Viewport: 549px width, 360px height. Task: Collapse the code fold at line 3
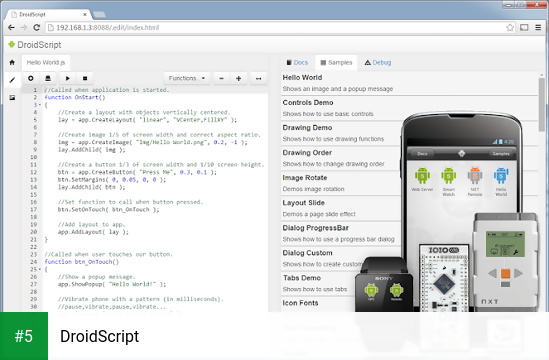(x=40, y=105)
